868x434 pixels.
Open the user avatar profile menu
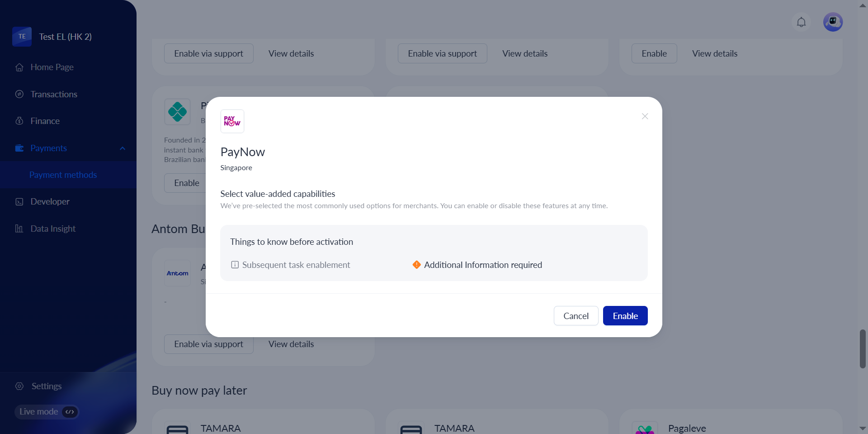[833, 22]
